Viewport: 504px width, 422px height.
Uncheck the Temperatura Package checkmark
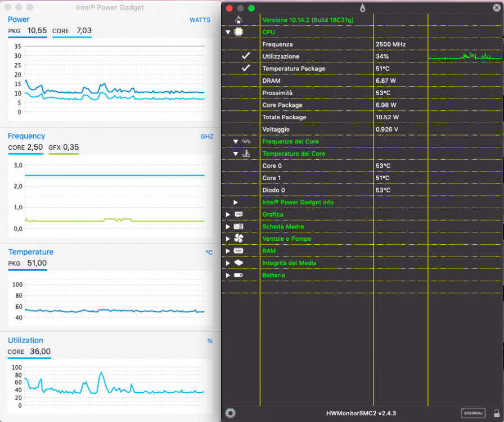246,68
